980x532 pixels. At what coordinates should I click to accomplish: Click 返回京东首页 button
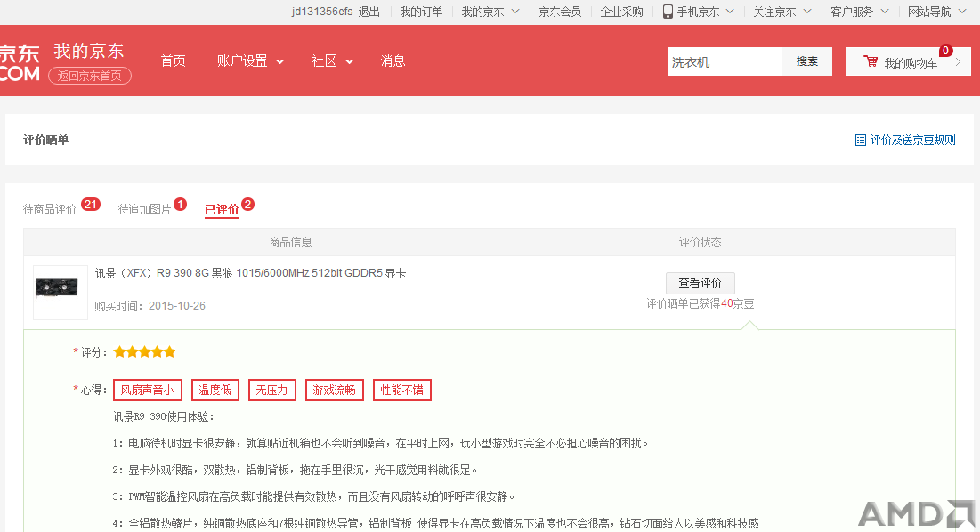pyautogui.click(x=90, y=76)
